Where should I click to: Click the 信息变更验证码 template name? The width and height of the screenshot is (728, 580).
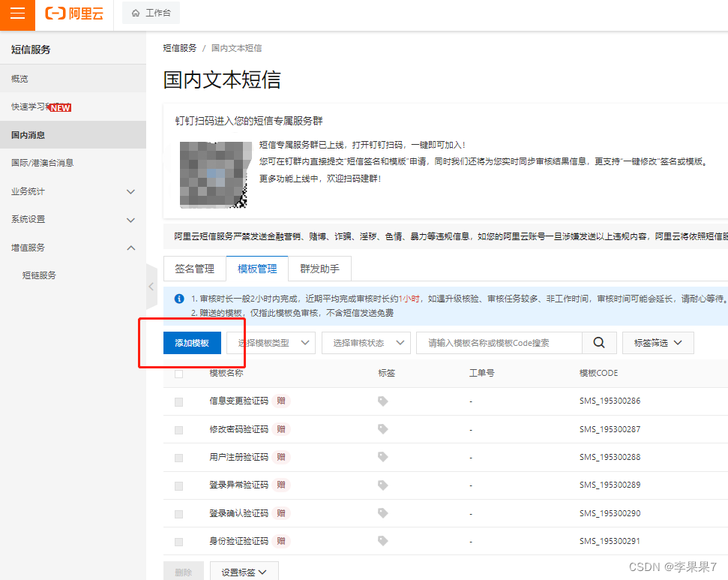click(238, 401)
